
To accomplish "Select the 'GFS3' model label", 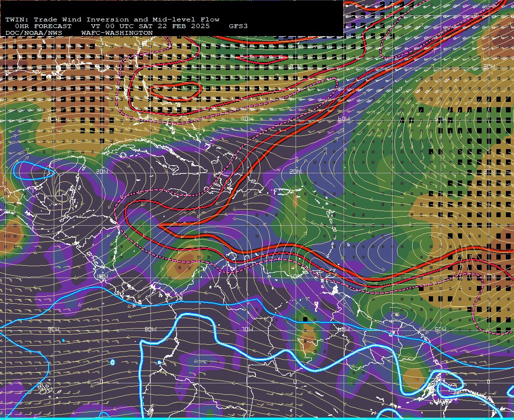I will click(238, 26).
